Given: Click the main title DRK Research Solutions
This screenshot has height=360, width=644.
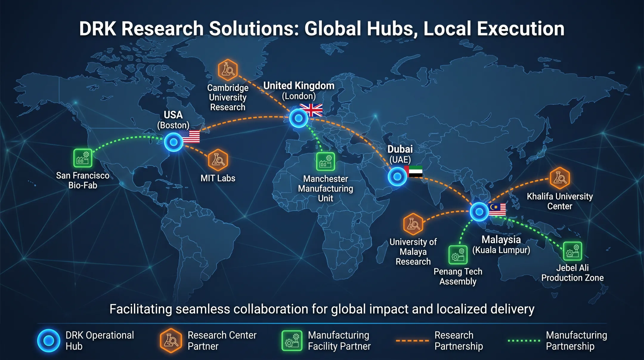Looking at the screenshot, I should tap(322, 29).
